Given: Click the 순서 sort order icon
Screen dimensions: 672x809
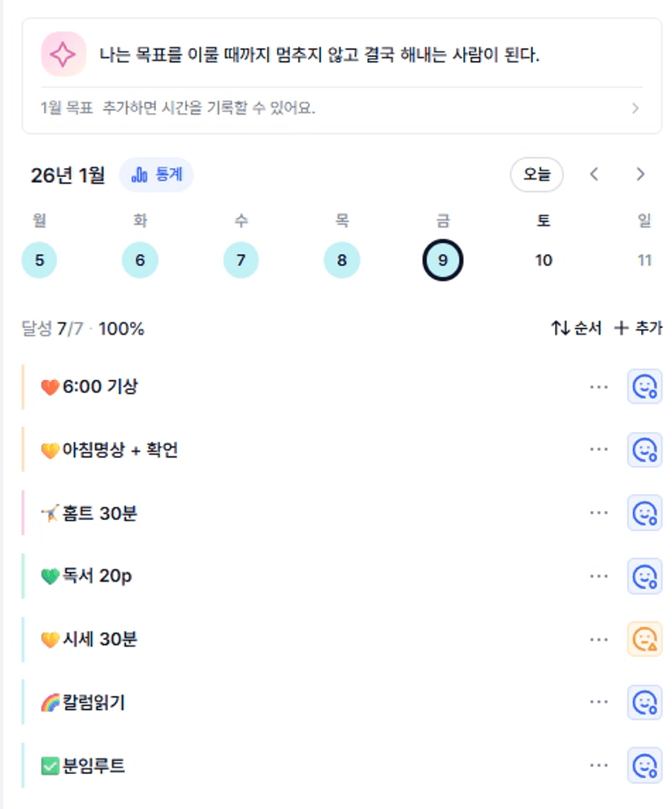Looking at the screenshot, I should click(561, 328).
